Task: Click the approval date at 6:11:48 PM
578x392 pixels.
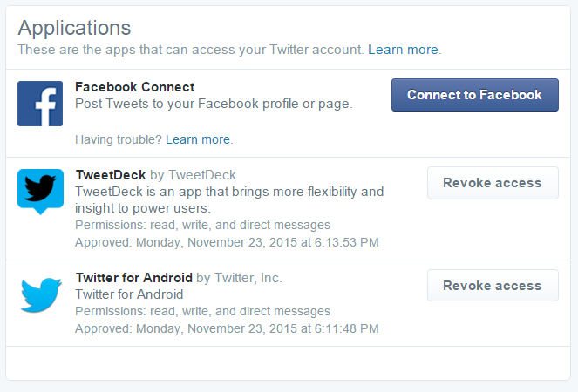Action: tap(227, 328)
